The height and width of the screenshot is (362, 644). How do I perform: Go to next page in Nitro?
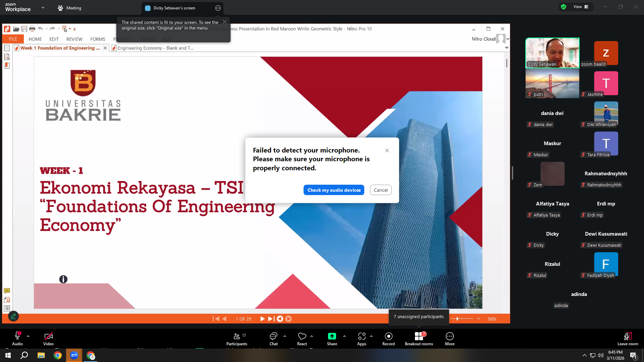pyautogui.click(x=262, y=319)
